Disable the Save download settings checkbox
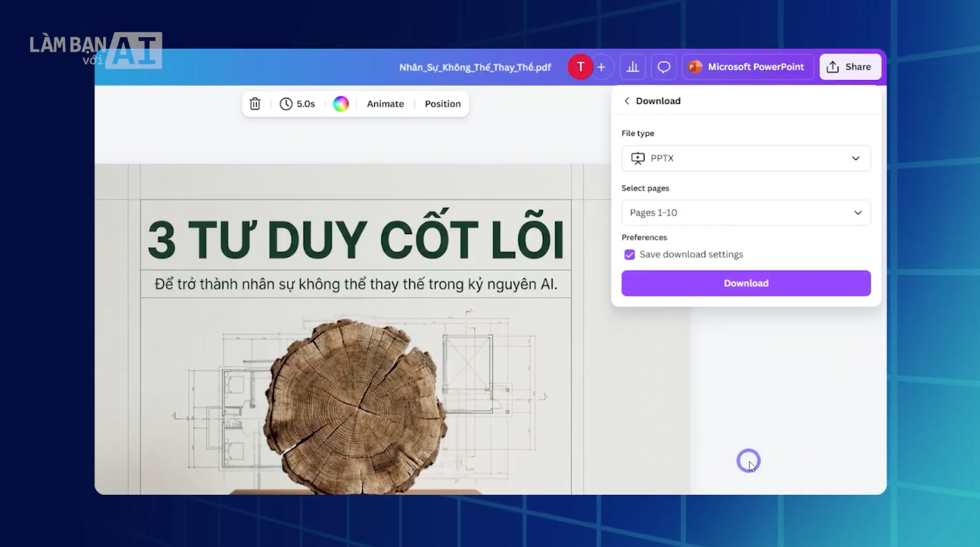980x547 pixels. point(629,254)
